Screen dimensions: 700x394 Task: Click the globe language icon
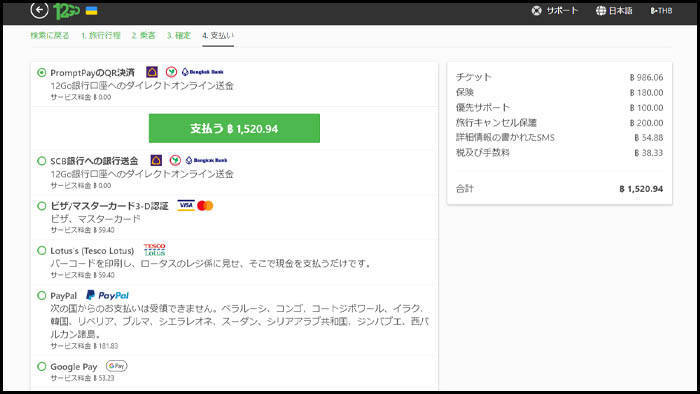[x=601, y=11]
